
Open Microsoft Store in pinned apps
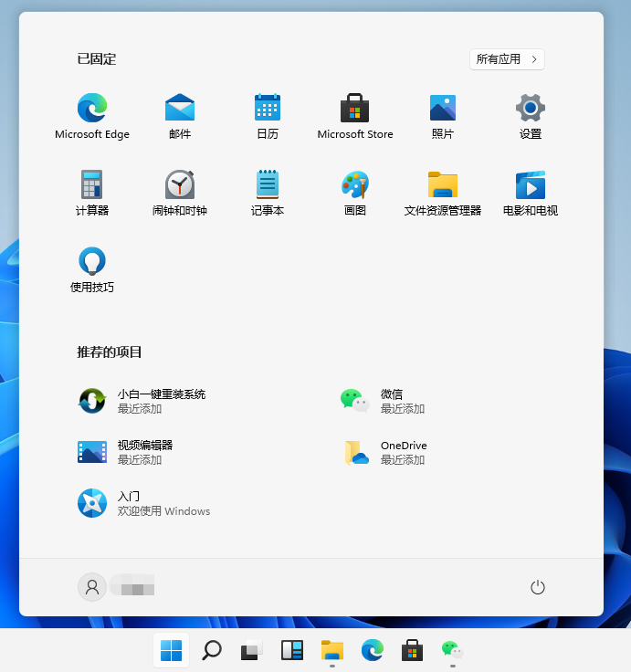pos(355,116)
